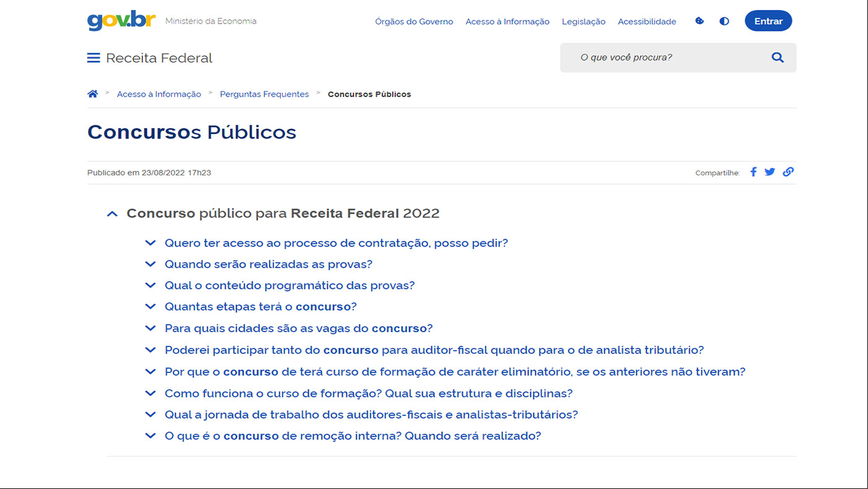Click the 'Concursos Públicos' page heading
This screenshot has height=489, width=868.
pos(192,132)
